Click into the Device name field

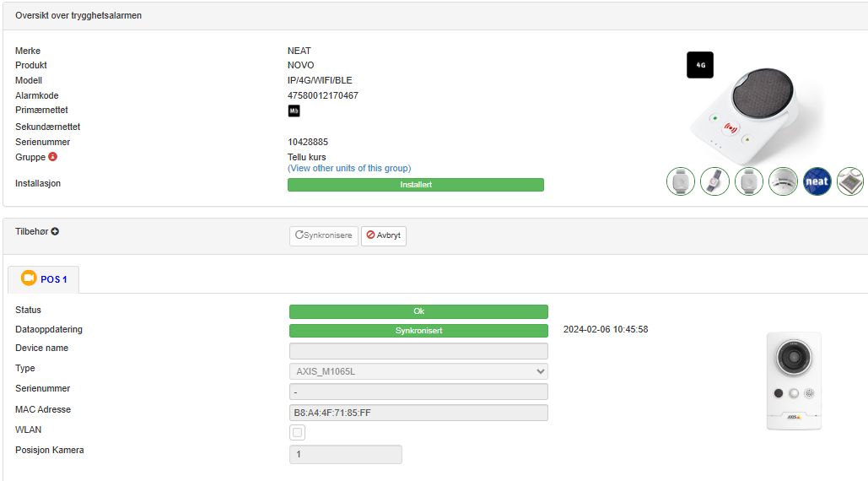418,351
